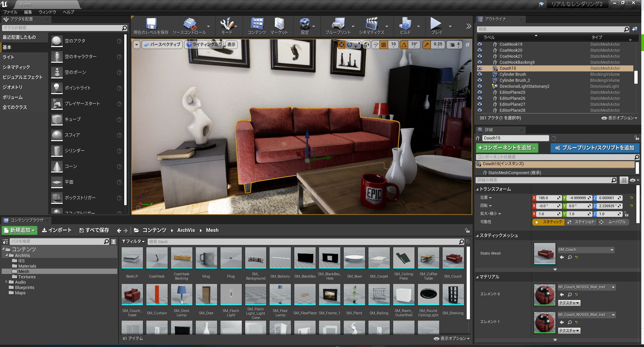
Task: Open the grid snap size 10 dropdown
Action: [x=393, y=44]
